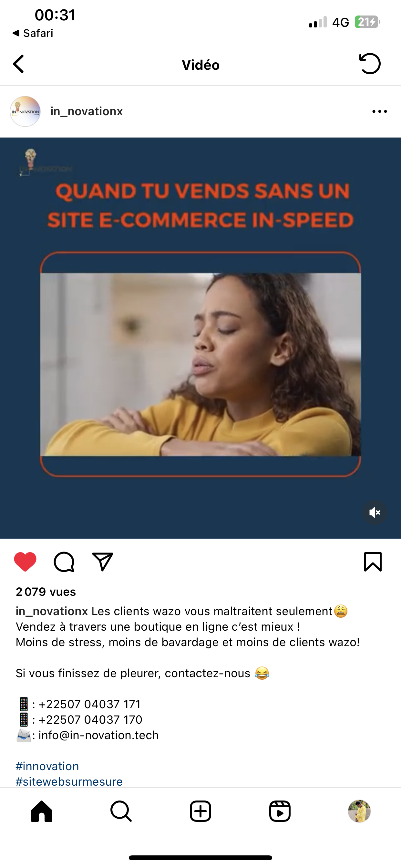
Task: Open your profile picture tab
Action: [x=359, y=811]
